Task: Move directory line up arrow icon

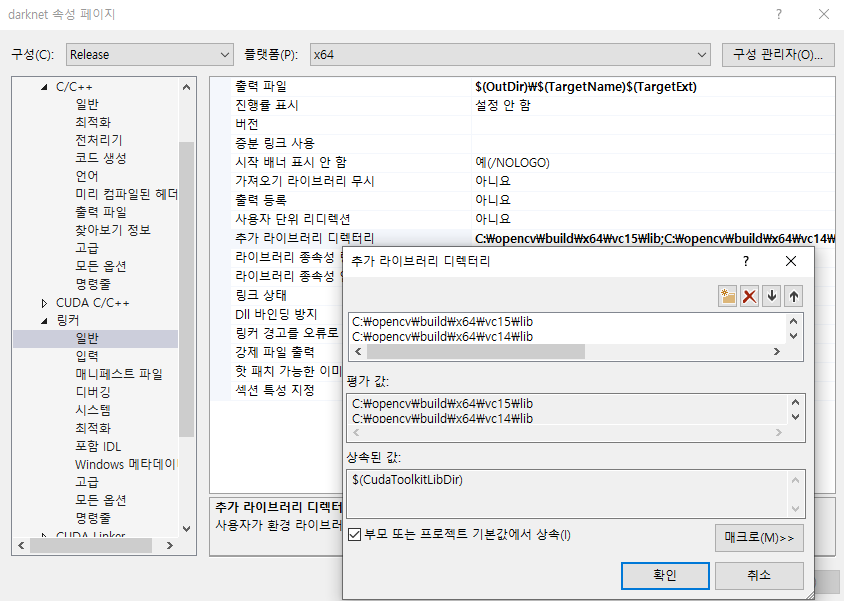Action: 793,296
